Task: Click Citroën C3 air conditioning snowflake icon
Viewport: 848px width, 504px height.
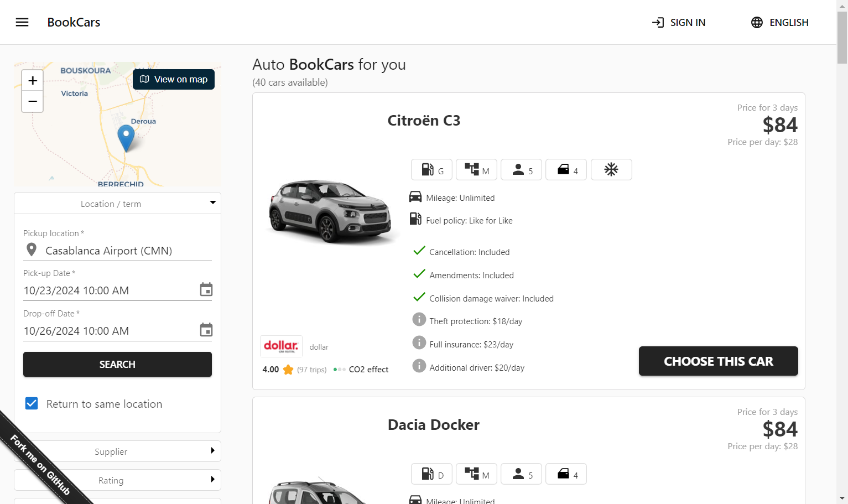Action: click(x=611, y=170)
